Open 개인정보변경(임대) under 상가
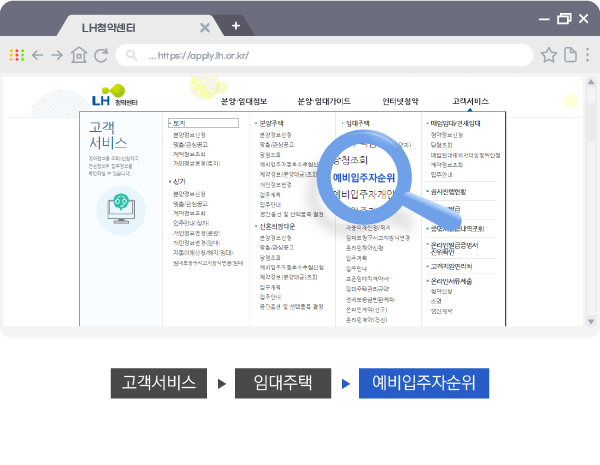600x465 pixels. [196, 243]
